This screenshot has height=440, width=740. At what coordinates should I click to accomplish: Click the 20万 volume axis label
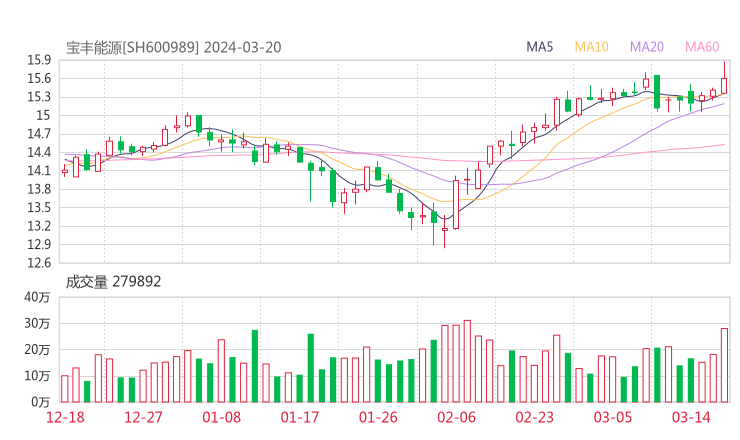(x=37, y=350)
